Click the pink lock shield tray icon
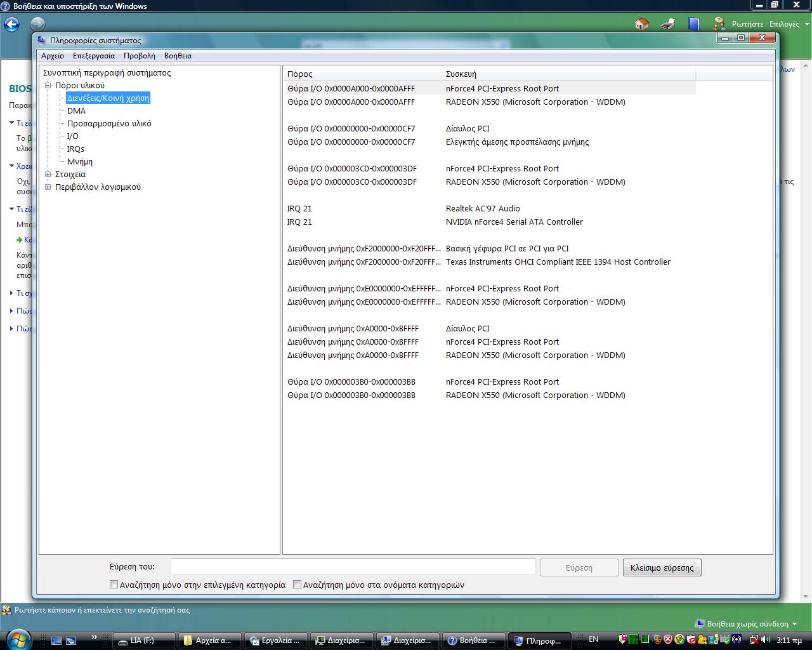Screen dimensions: 812x650 click(x=623, y=639)
